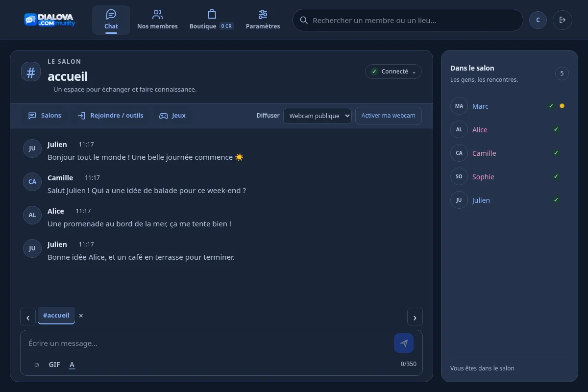Click the member count badge 5
The image size is (588, 392).
tap(562, 73)
